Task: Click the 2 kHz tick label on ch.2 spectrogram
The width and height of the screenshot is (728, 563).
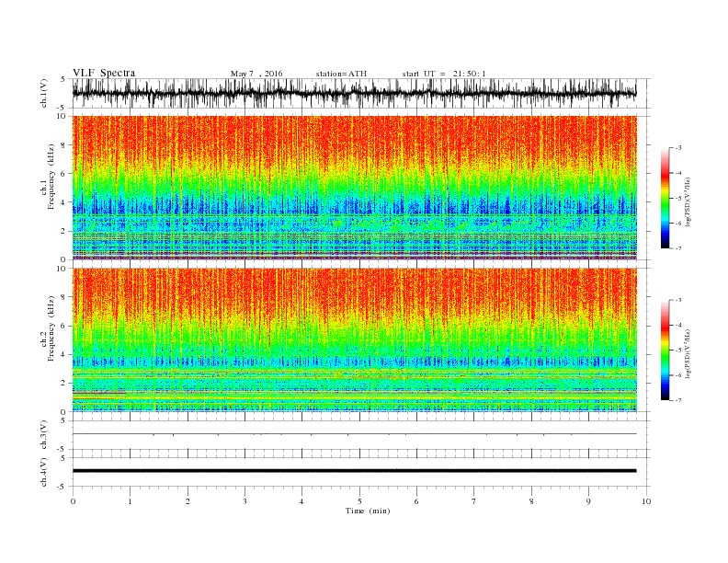Action: pos(64,384)
